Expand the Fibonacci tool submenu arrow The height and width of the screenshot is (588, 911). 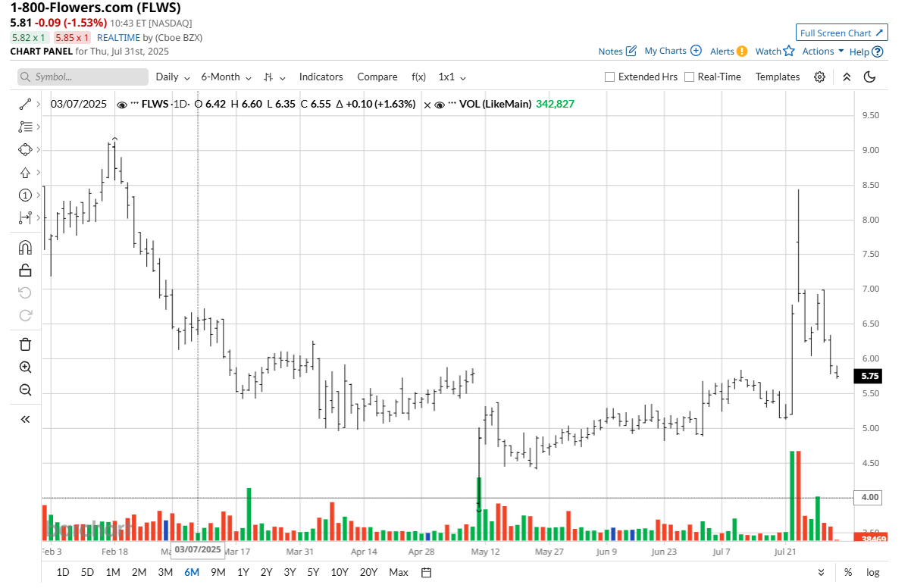coord(38,127)
